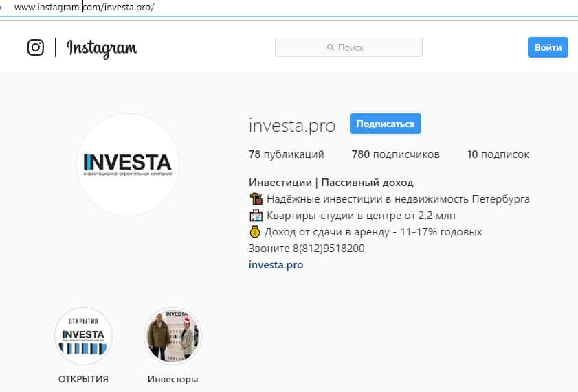Screen dimensions: 578x392
Task: Open the INVESTA profile picture
Action: pyautogui.click(x=128, y=165)
